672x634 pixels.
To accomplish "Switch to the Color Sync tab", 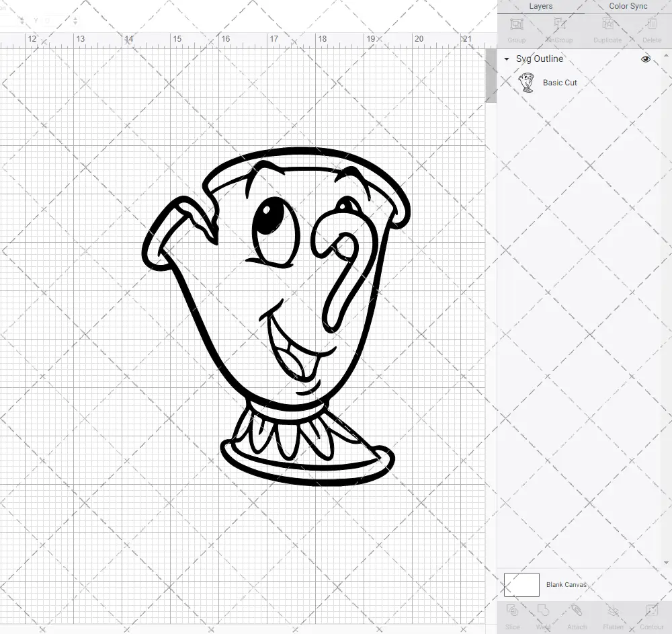I will [628, 6].
